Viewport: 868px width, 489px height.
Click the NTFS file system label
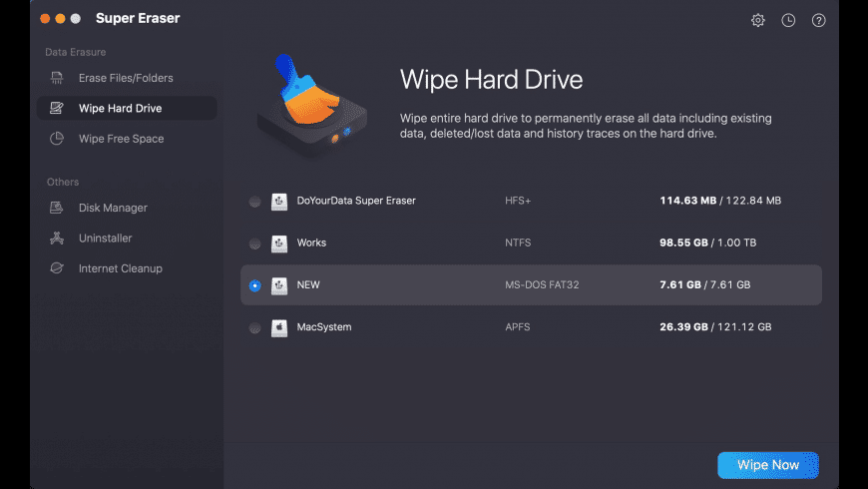518,243
